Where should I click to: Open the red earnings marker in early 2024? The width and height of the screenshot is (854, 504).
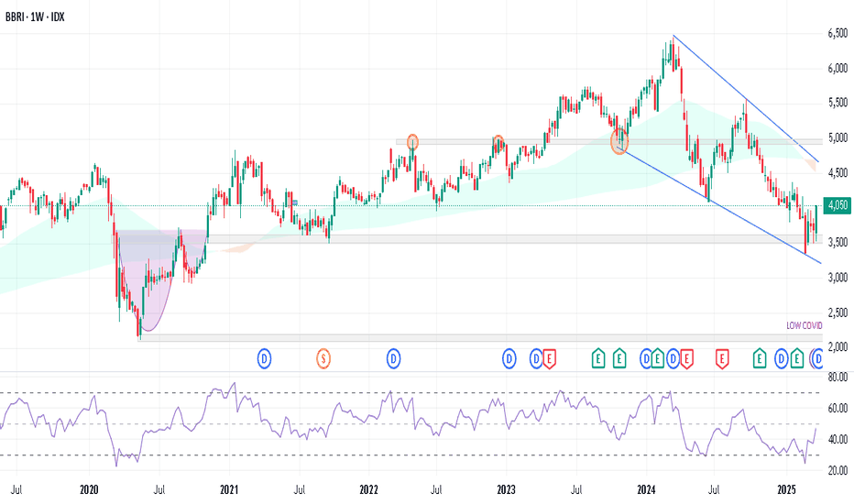687,358
